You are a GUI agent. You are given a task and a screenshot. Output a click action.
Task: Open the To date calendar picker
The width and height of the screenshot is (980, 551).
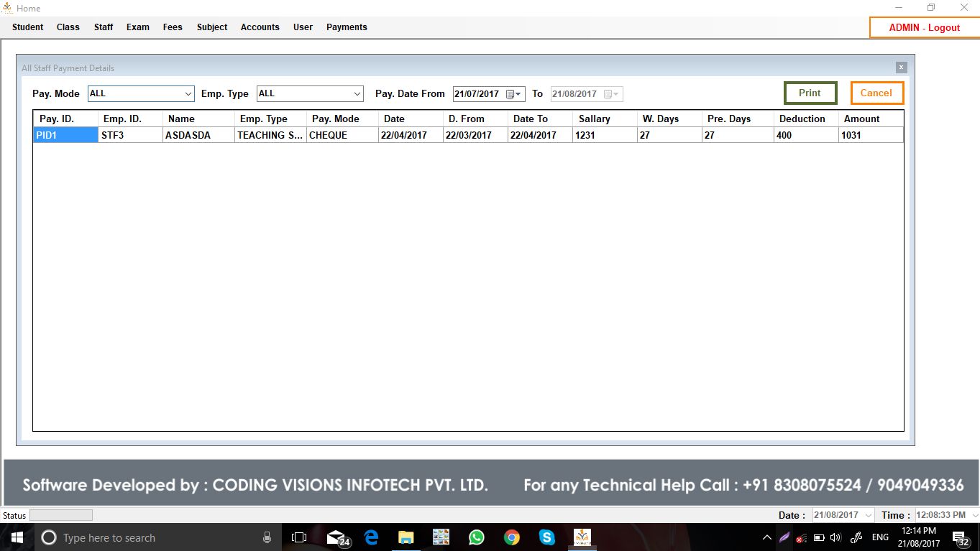(611, 94)
